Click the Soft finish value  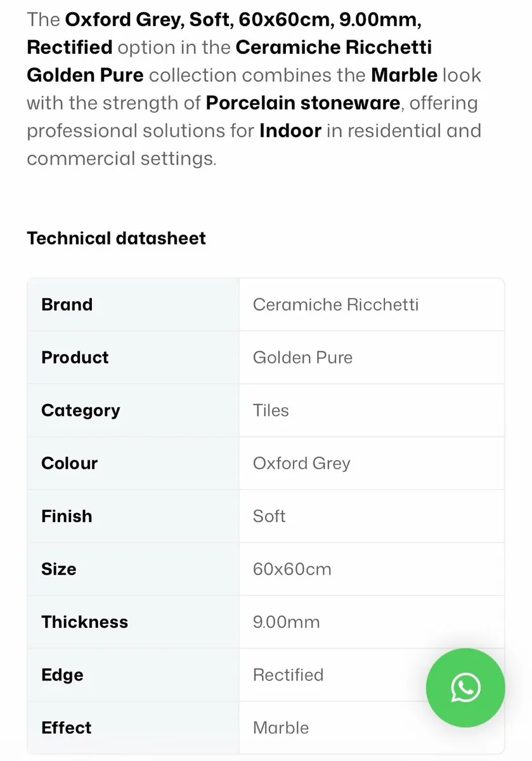pos(269,516)
